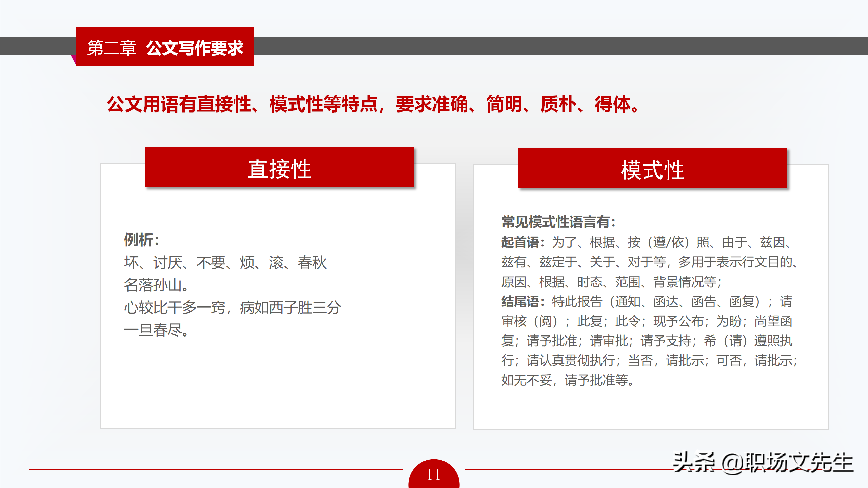This screenshot has width=868, height=488.
Task: Click the red chapter title banner 第二章 公文写作要求
Action: coord(165,47)
